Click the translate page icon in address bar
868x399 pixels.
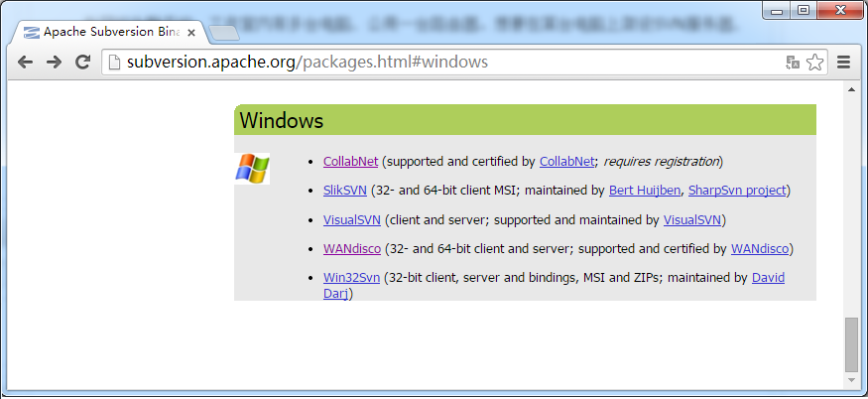click(793, 63)
